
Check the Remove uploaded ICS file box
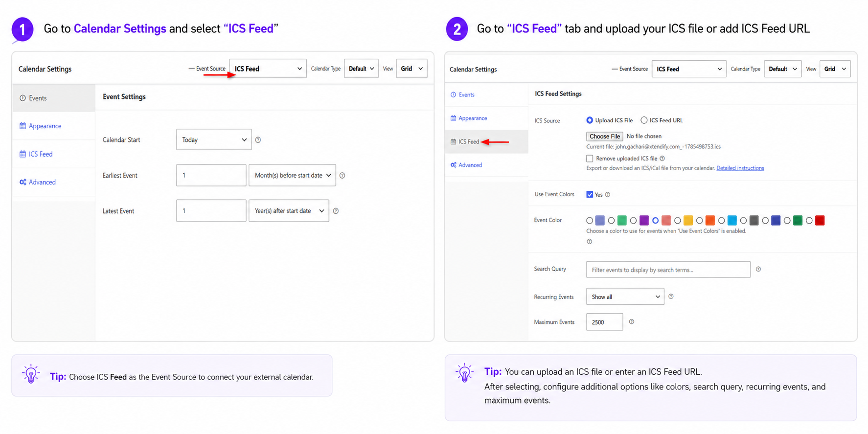coord(590,159)
